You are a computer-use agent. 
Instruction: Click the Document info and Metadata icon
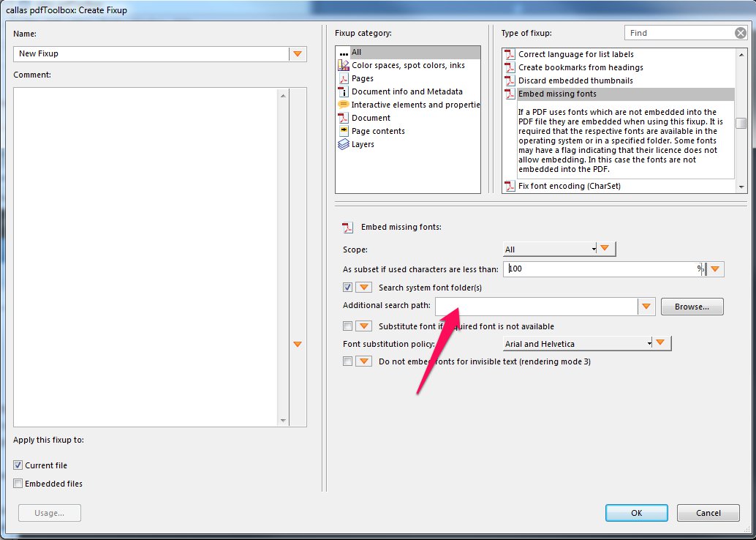pos(344,91)
